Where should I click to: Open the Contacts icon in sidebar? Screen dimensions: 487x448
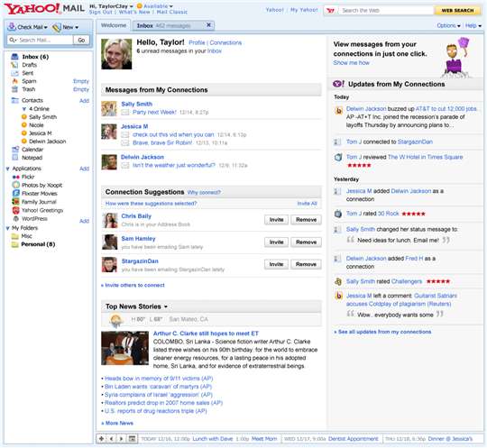(15, 100)
